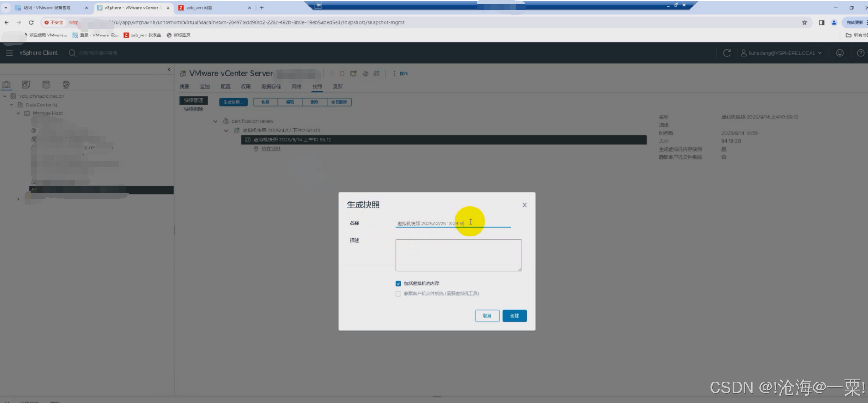Click the 编辑 snapshot button

point(290,102)
